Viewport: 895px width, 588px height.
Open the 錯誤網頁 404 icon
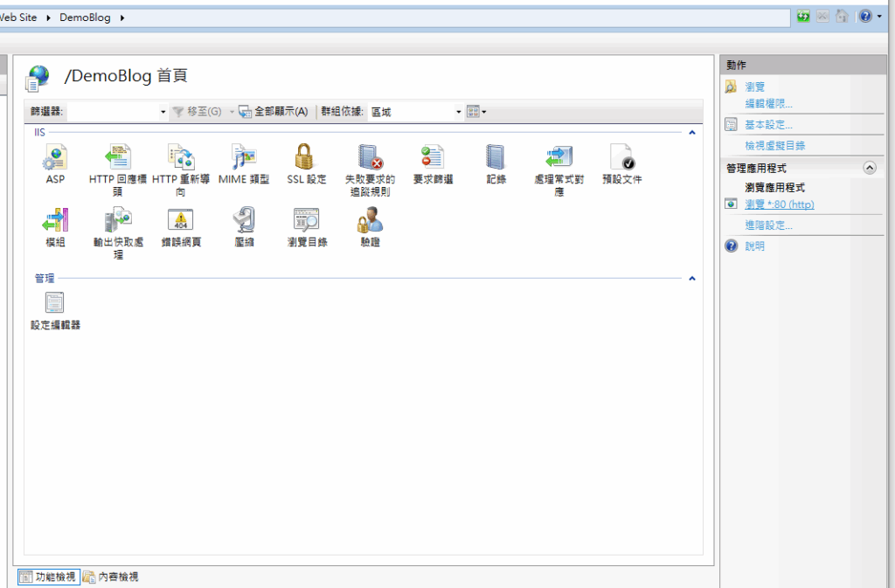[181, 220]
